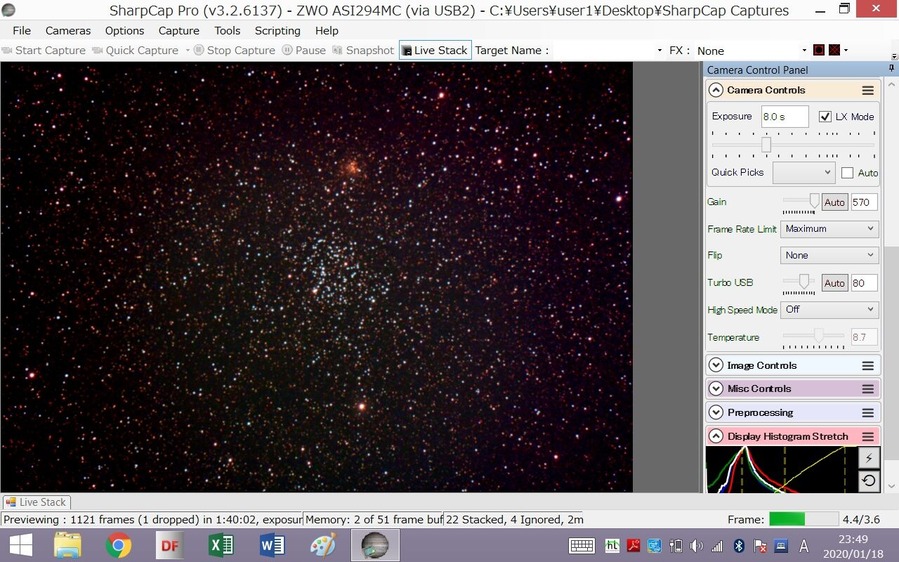Viewport: 899px width, 562px height.
Task: Click the Turbo USB Auto button
Action: (x=835, y=283)
